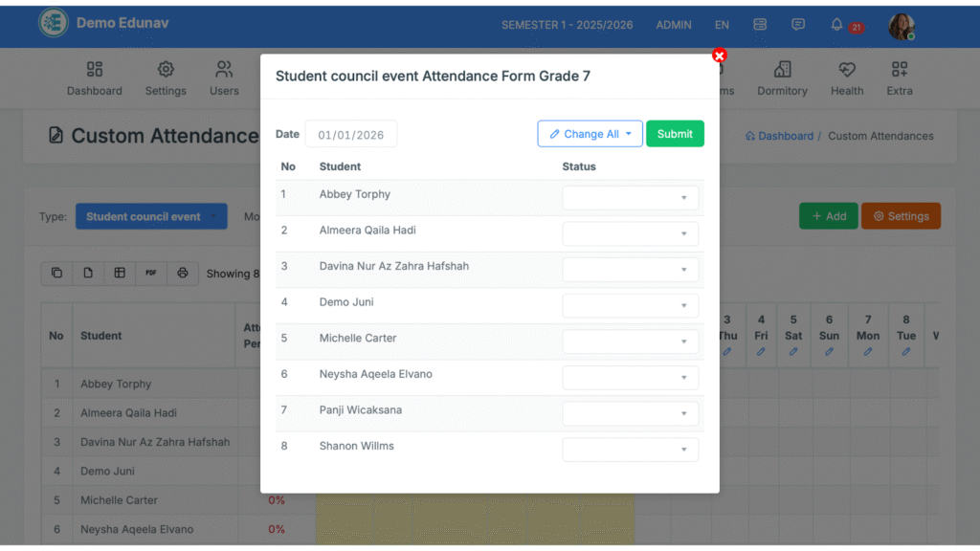980x551 pixels.
Task: Go to the Dormitory menu
Action: coord(782,78)
